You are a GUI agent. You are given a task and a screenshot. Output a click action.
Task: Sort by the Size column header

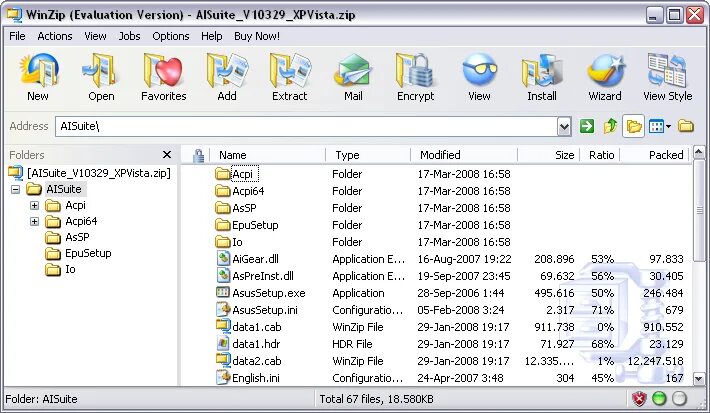coord(549,155)
